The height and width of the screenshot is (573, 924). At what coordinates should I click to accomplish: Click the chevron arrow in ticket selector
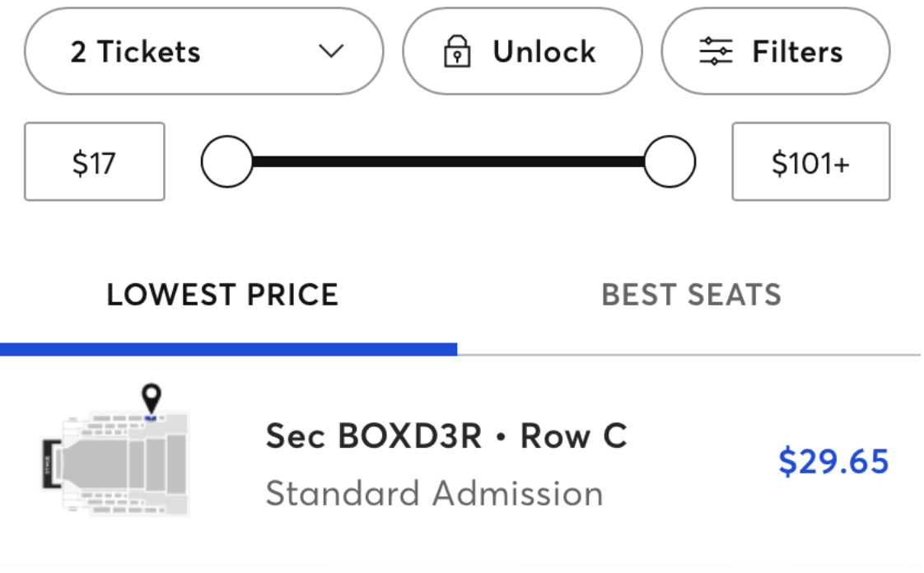tap(330, 52)
